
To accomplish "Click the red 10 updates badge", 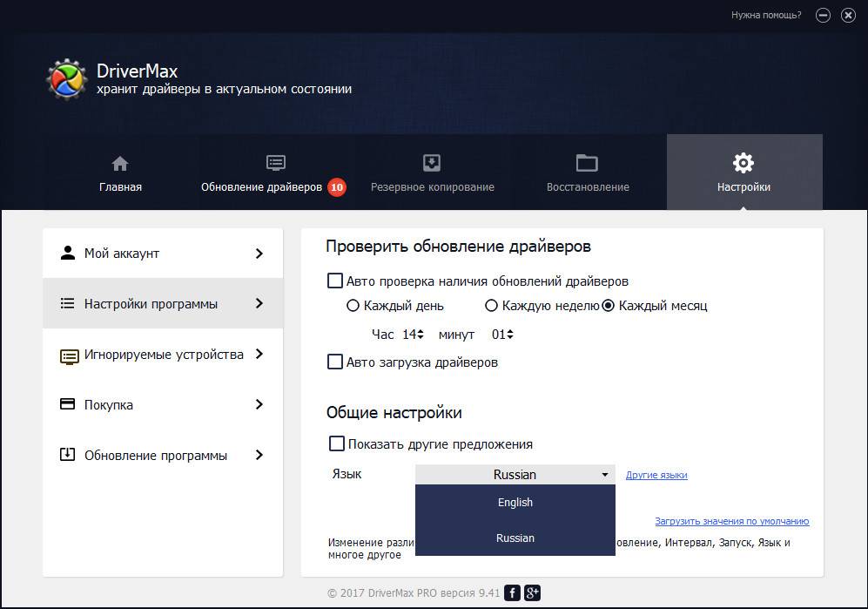I will (x=337, y=187).
